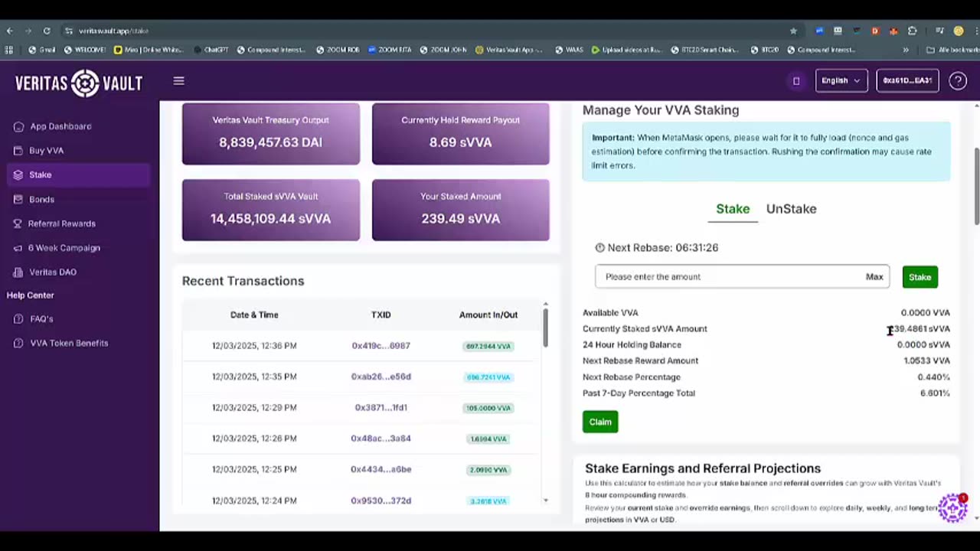Open FAQ's in Help Center
Screen dimensions: 980x551
[x=41, y=319]
